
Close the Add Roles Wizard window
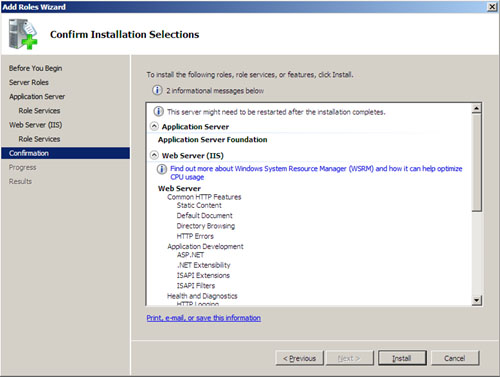(x=492, y=6)
